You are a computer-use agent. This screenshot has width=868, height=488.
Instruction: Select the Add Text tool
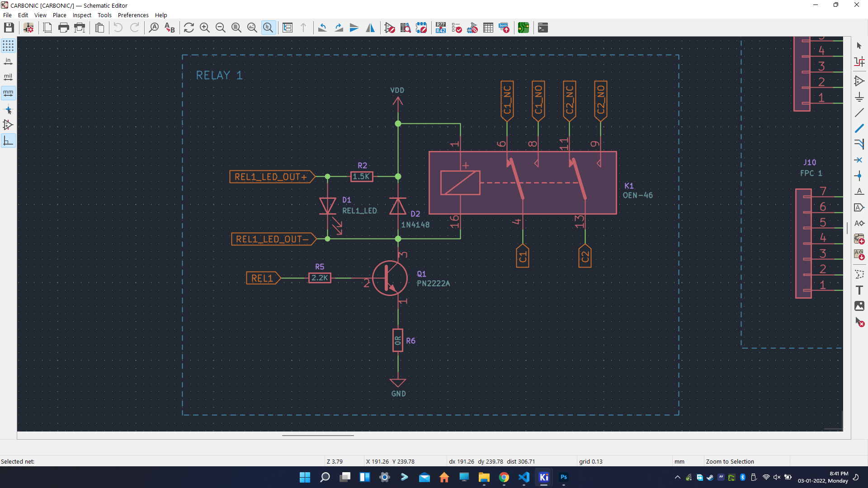pyautogui.click(x=859, y=290)
